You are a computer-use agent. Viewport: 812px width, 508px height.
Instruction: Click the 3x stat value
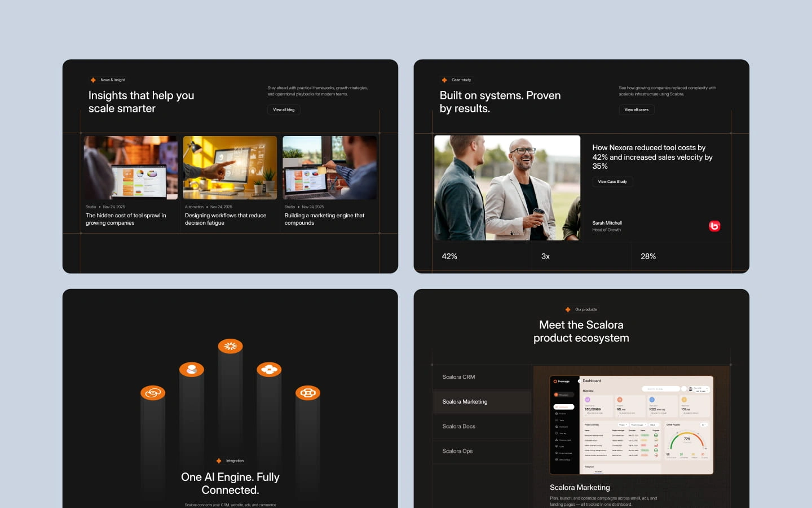(x=545, y=256)
